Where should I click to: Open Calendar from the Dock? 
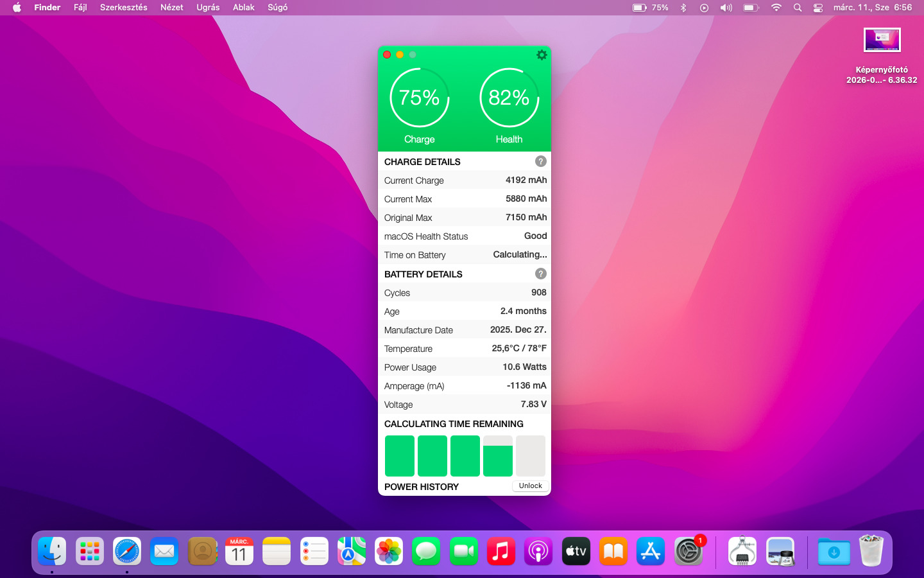[x=239, y=551]
